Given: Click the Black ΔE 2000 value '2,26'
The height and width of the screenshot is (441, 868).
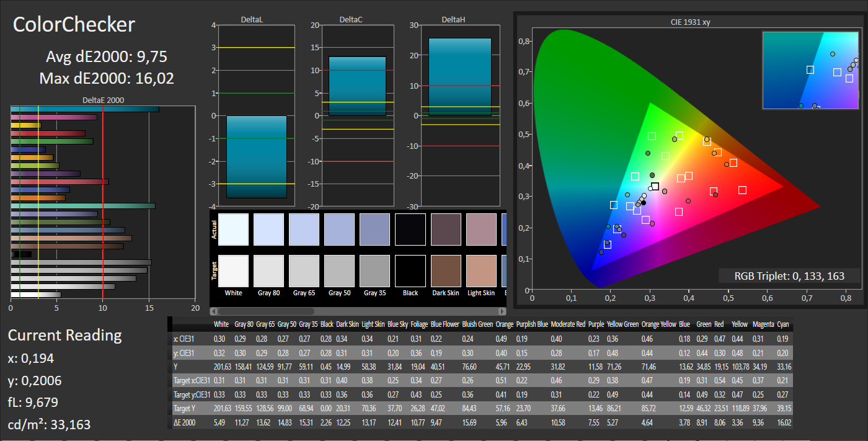Looking at the screenshot, I should (x=327, y=423).
